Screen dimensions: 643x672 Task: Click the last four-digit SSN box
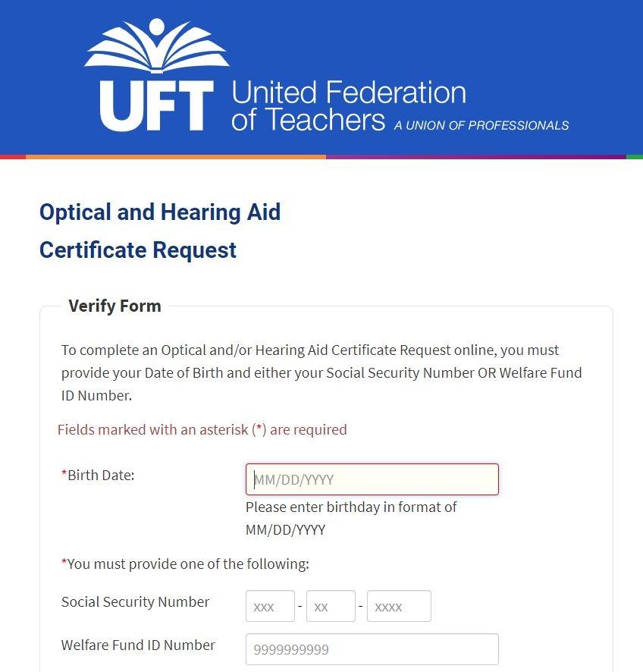coord(399,607)
